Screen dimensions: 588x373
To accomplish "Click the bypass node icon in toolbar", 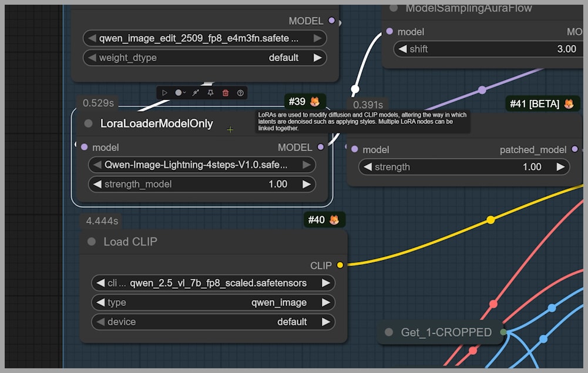I will pos(196,93).
